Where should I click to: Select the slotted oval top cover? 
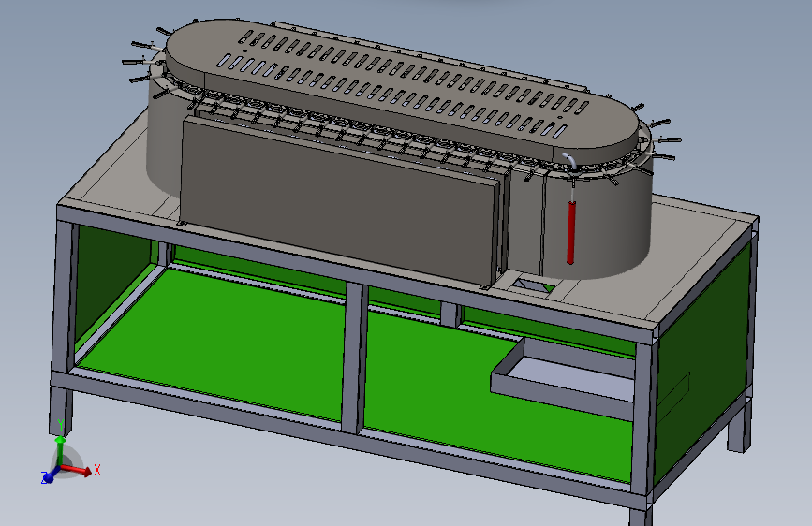click(x=402, y=85)
